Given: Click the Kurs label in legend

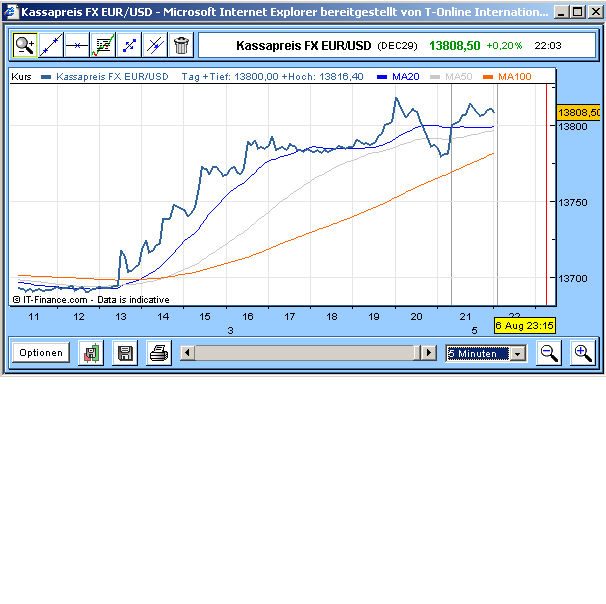Looking at the screenshot, I should (21, 77).
